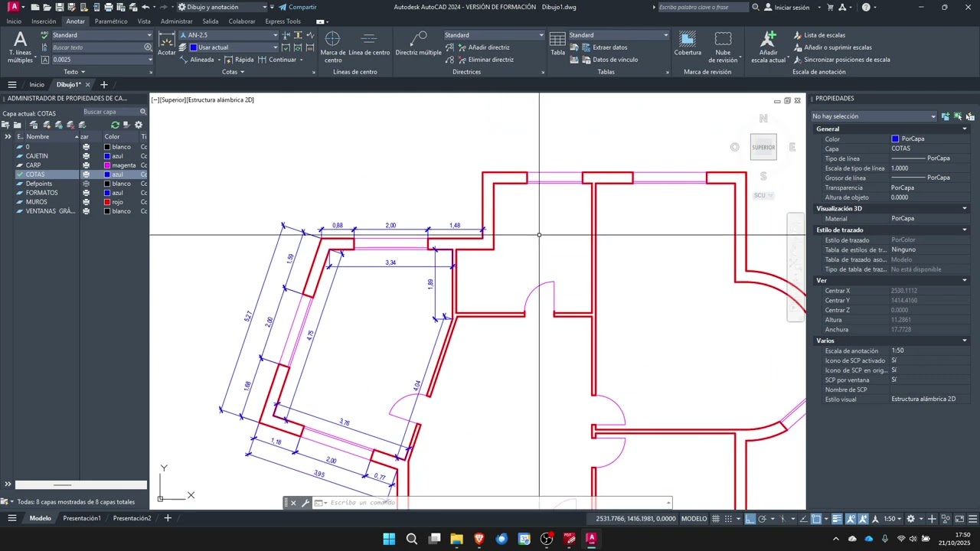This screenshot has height=551, width=980.
Task: Choose the Línea de centro tool
Action: [369, 44]
